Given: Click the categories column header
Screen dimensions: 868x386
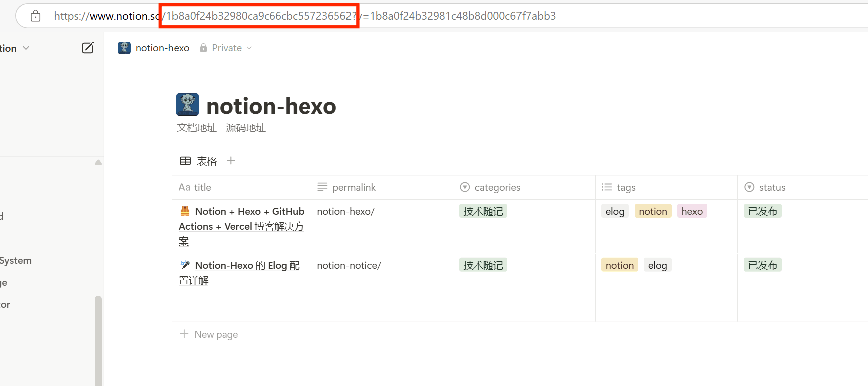Looking at the screenshot, I should coord(497,187).
